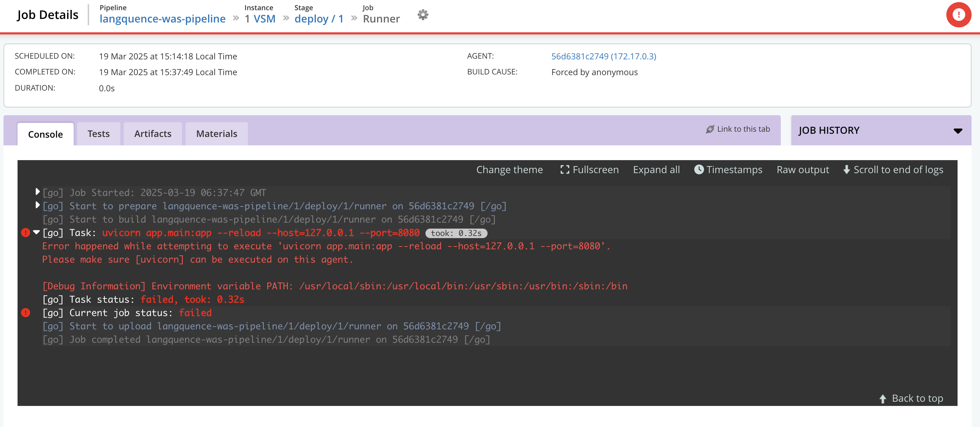The image size is (980, 427).
Task: Click the error icon beside uvicorn task line
Action: pyautogui.click(x=26, y=232)
